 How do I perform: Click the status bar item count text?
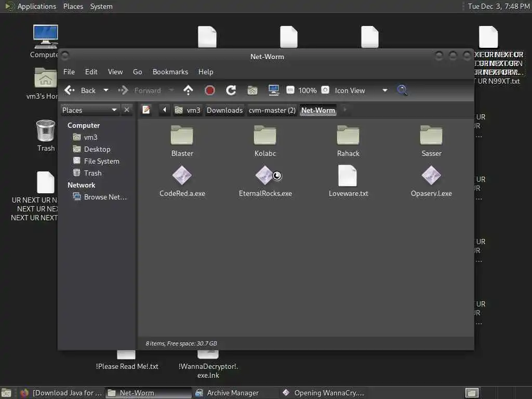[x=181, y=343]
